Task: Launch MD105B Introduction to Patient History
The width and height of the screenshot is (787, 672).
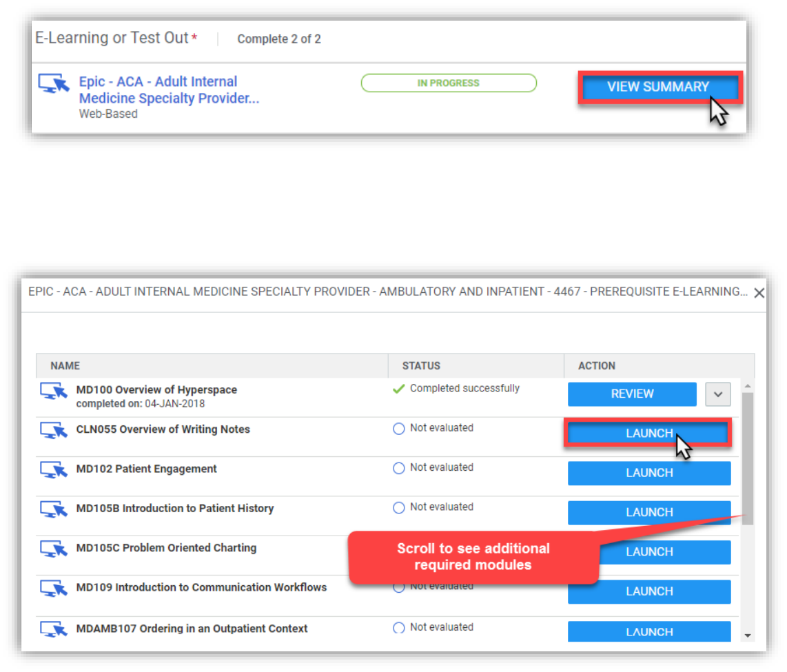Action: [x=649, y=512]
